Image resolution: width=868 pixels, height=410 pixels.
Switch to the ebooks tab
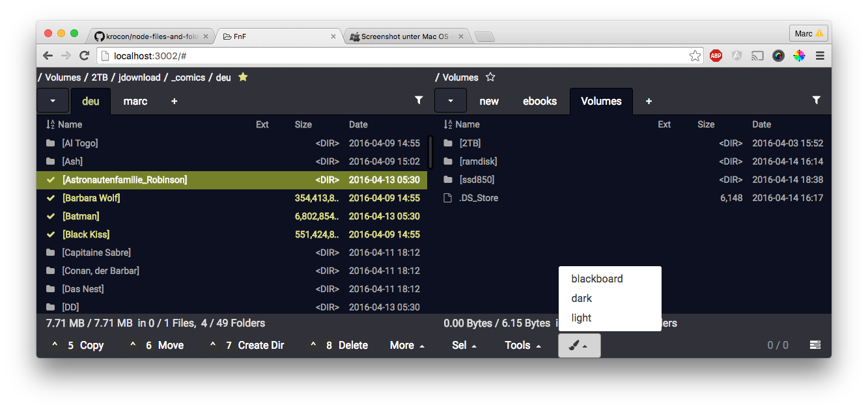pos(540,101)
